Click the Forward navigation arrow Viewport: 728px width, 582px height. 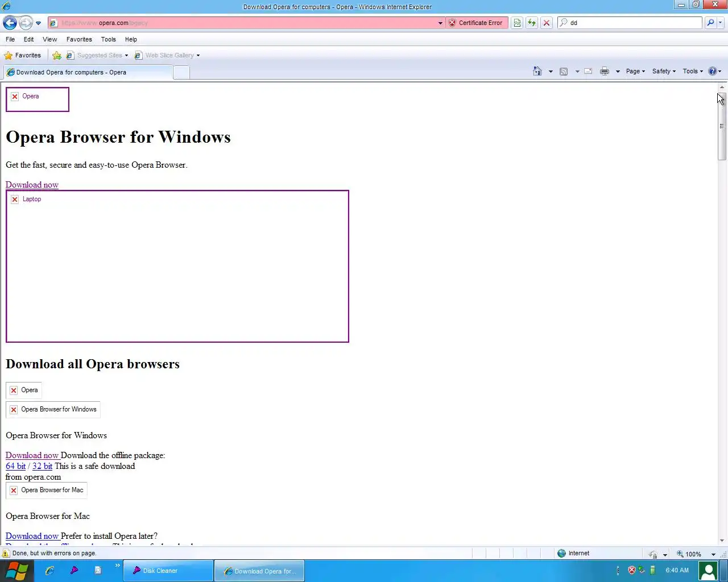pyautogui.click(x=26, y=23)
